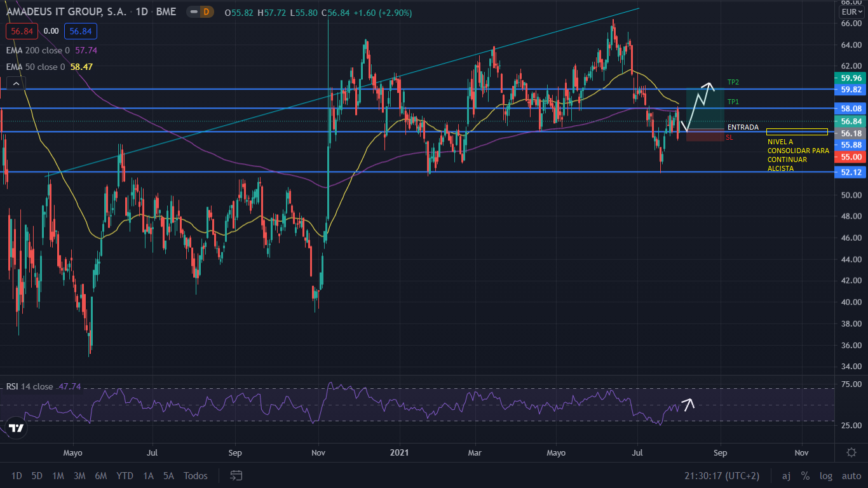Select the TP2 label on the chart
This screenshot has height=488, width=868.
tap(733, 83)
